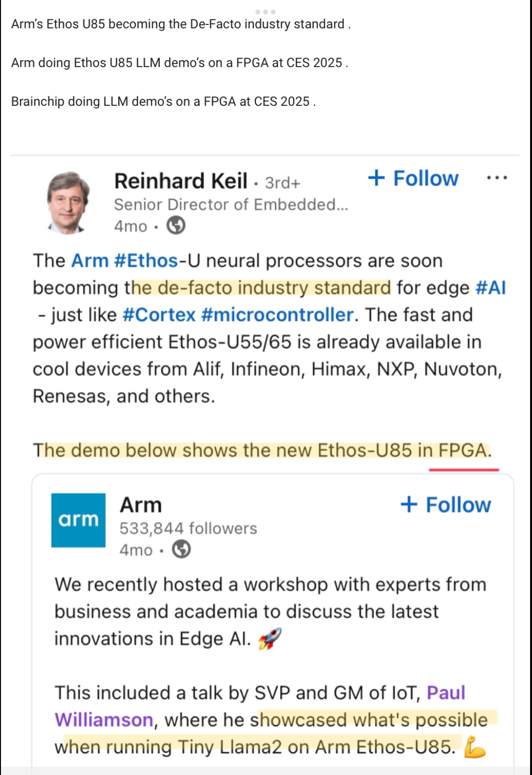Click the blue Arm mention in the post text
The image size is (532, 775).
pos(89,261)
